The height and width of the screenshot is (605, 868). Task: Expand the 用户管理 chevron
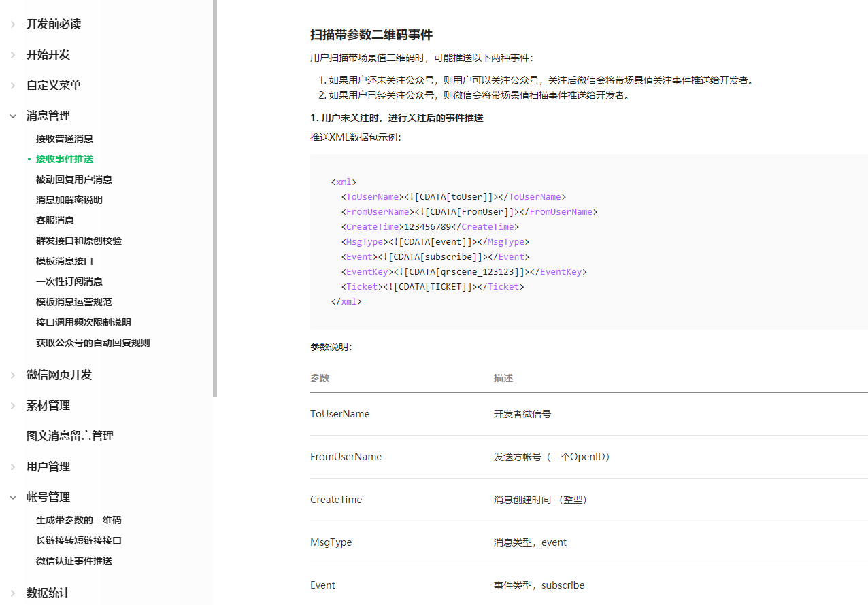[13, 467]
